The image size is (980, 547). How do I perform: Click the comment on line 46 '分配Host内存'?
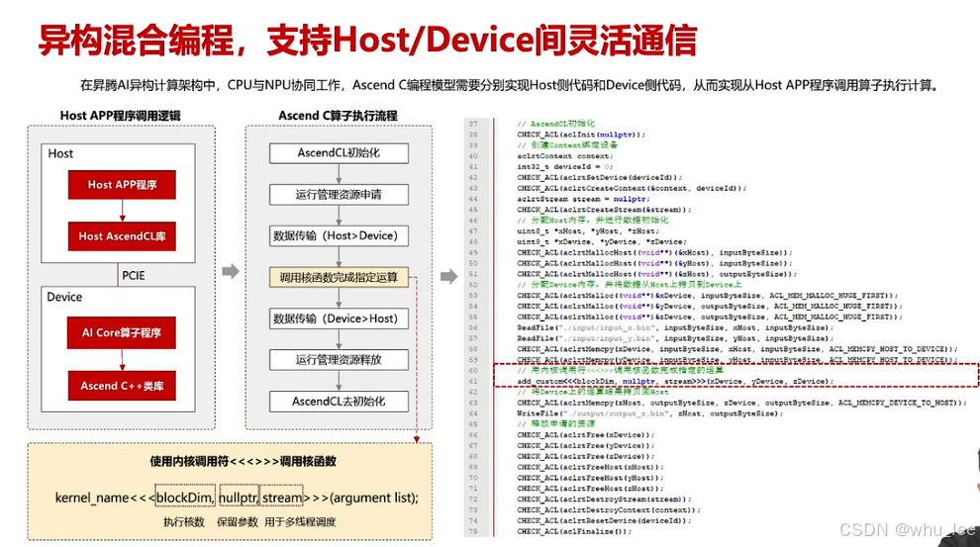point(593,221)
